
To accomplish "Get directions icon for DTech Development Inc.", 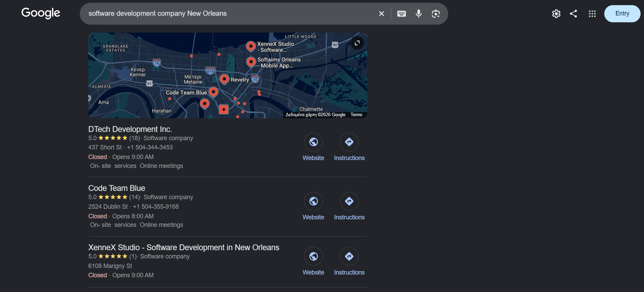I will pyautogui.click(x=349, y=142).
